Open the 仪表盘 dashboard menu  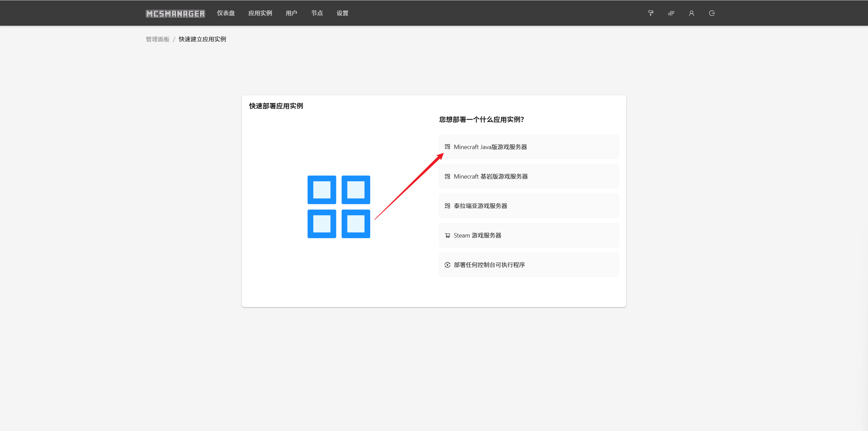[226, 13]
